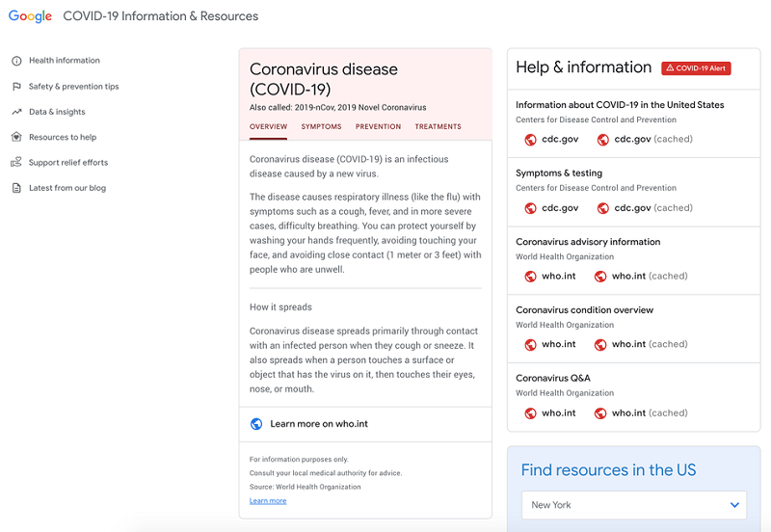Open the New York state dropdown

(633, 505)
